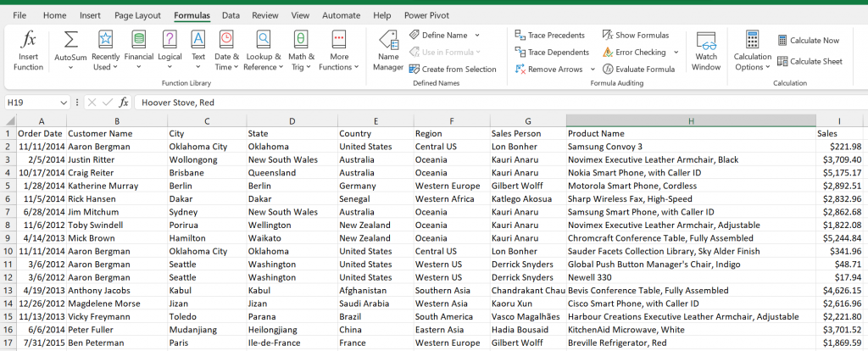The height and width of the screenshot is (351, 868).
Task: Switch to the Review tab
Action: [x=265, y=15]
